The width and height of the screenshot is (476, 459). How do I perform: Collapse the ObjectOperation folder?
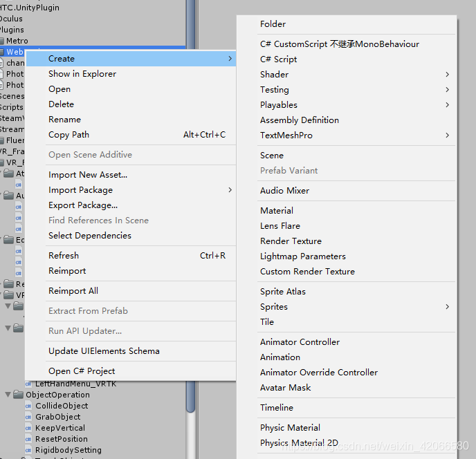click(x=8, y=395)
